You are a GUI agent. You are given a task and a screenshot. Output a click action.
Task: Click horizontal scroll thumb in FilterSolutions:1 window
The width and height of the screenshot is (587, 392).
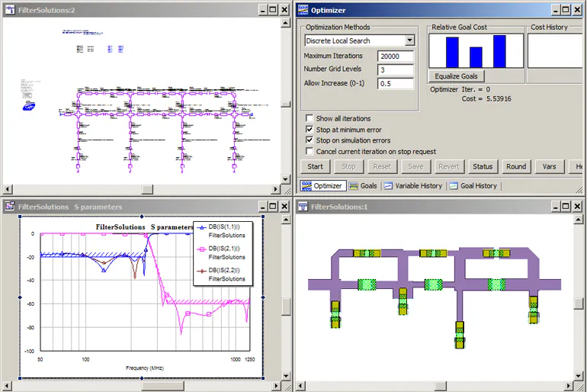441,385
